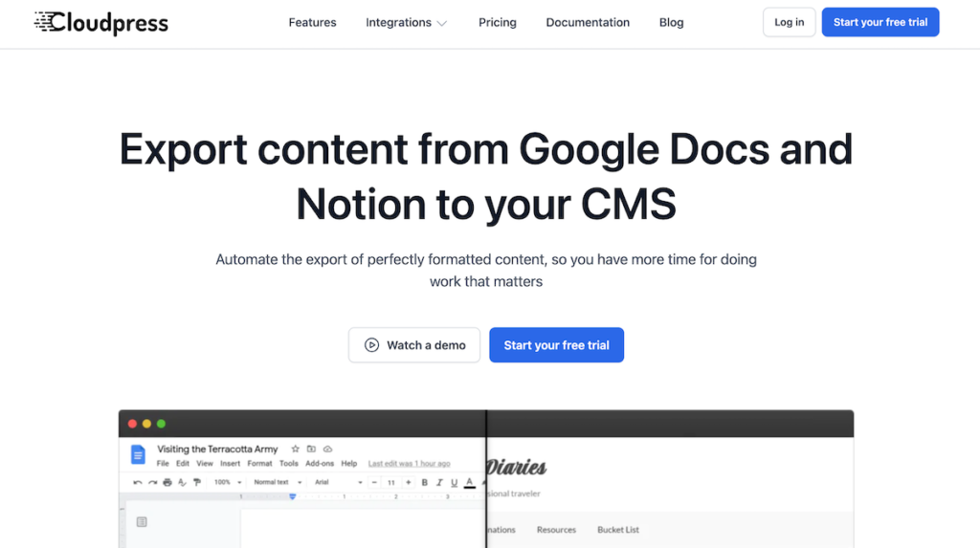
Task: Open the Features page
Action: point(313,23)
